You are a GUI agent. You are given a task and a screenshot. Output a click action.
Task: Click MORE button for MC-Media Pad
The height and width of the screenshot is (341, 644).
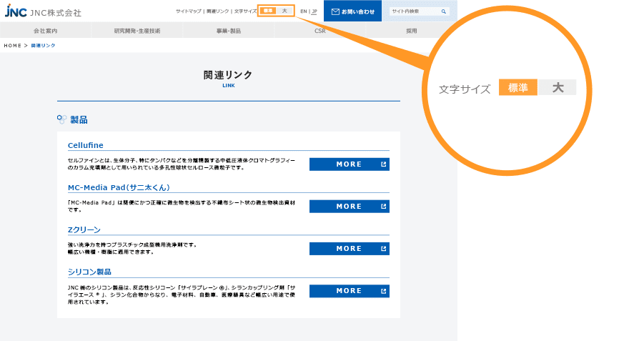349,206
